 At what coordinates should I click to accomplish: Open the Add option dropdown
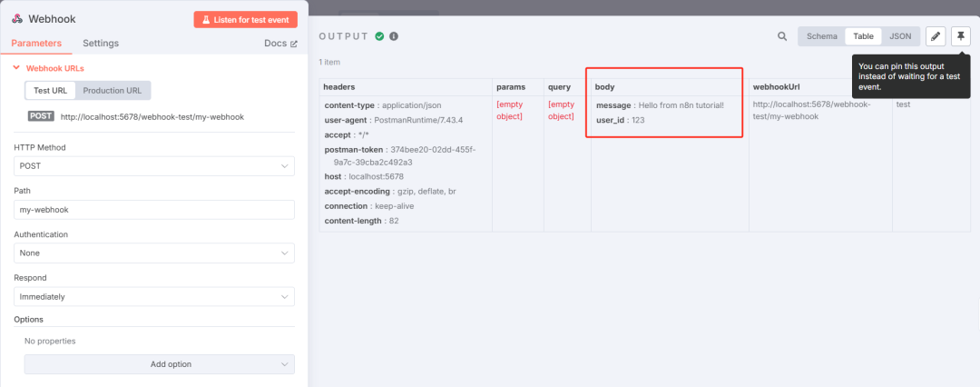[x=160, y=363]
